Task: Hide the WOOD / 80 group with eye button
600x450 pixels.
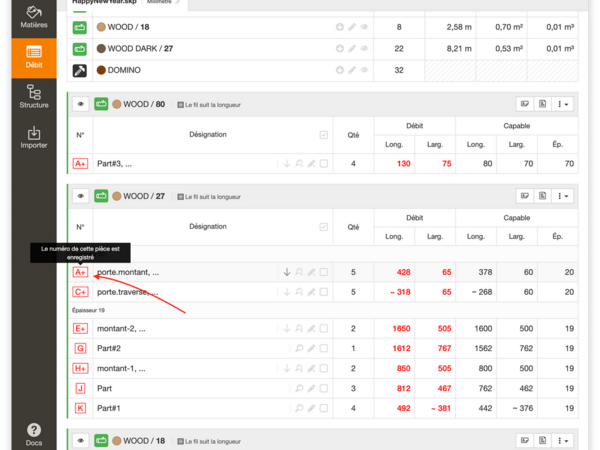Action: pos(80,103)
